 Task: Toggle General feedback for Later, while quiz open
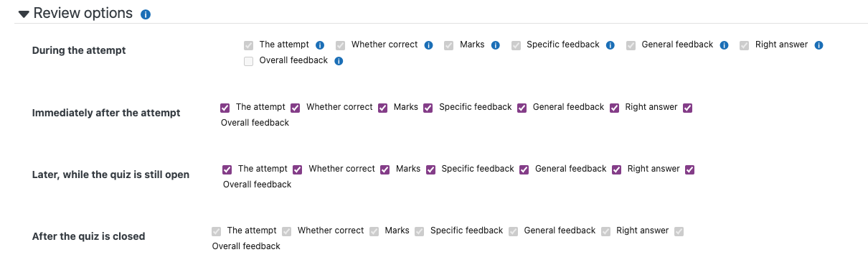point(524,169)
